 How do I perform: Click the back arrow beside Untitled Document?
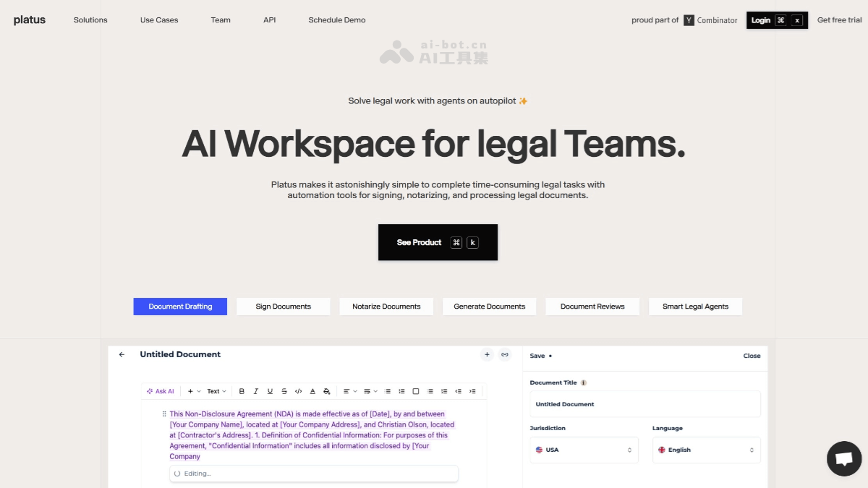122,354
